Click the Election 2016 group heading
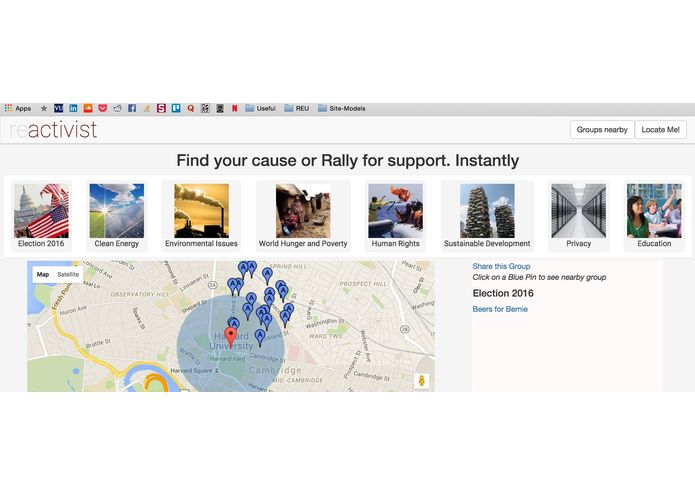 coord(503,293)
